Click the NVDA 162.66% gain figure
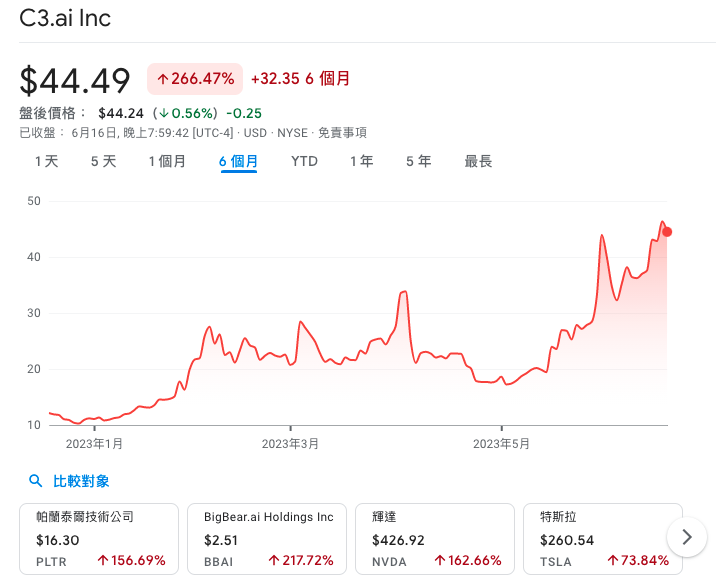Image resolution: width=716 pixels, height=587 pixels. tap(468, 561)
